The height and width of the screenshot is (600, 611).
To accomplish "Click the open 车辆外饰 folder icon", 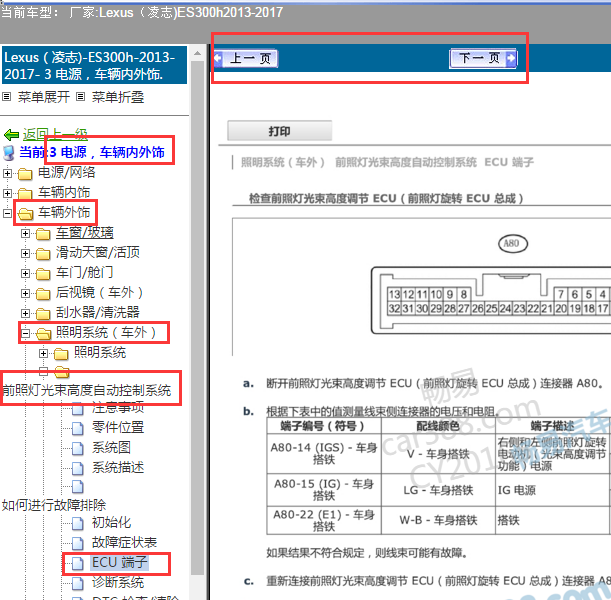I will click(26, 214).
